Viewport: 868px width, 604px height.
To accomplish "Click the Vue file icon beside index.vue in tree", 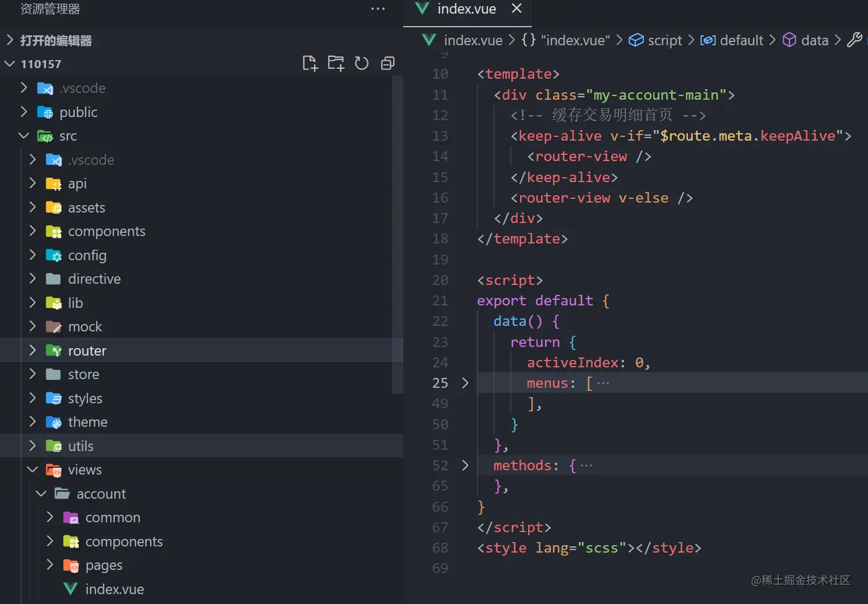I will coord(71,589).
